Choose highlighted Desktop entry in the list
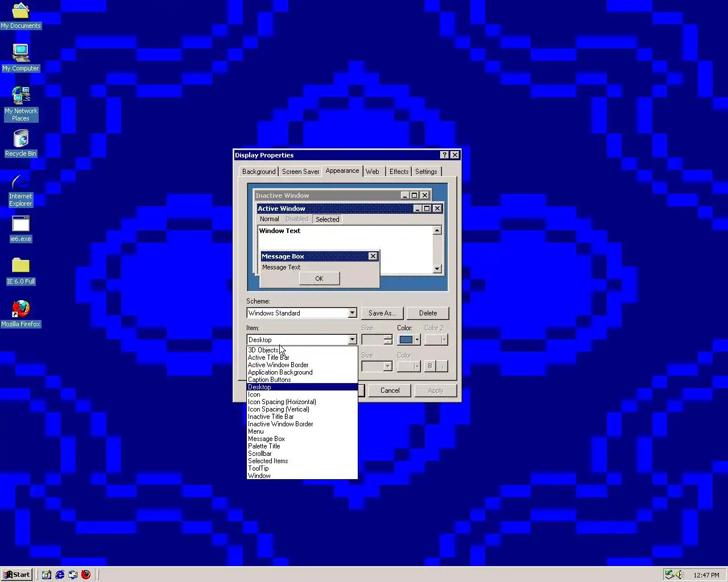 (302, 387)
